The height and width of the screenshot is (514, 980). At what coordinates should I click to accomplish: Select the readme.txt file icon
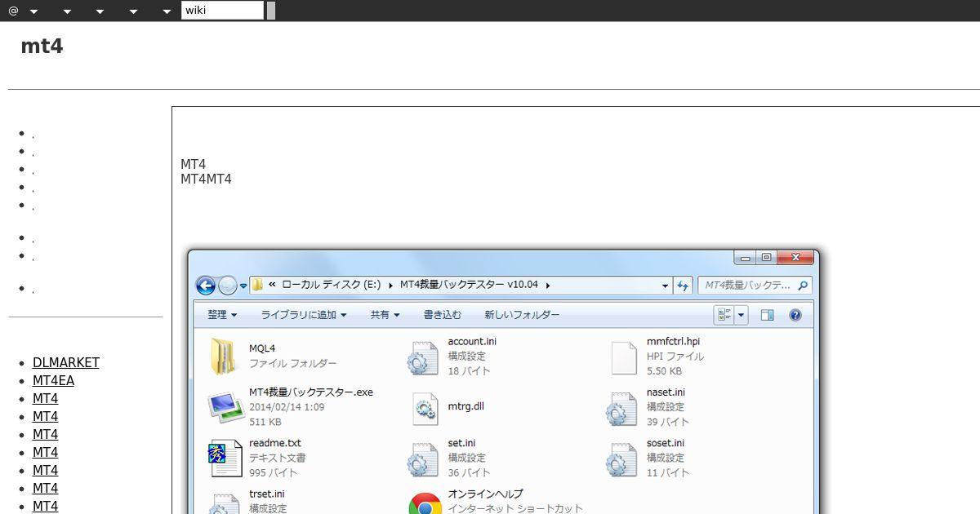(x=225, y=458)
